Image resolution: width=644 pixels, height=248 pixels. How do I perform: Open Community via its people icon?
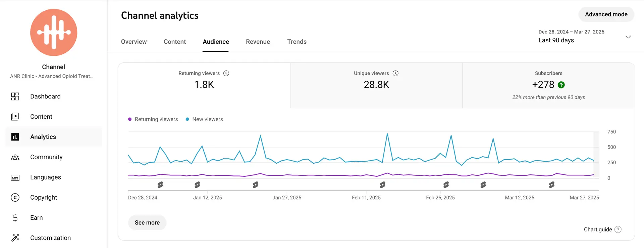tap(15, 157)
